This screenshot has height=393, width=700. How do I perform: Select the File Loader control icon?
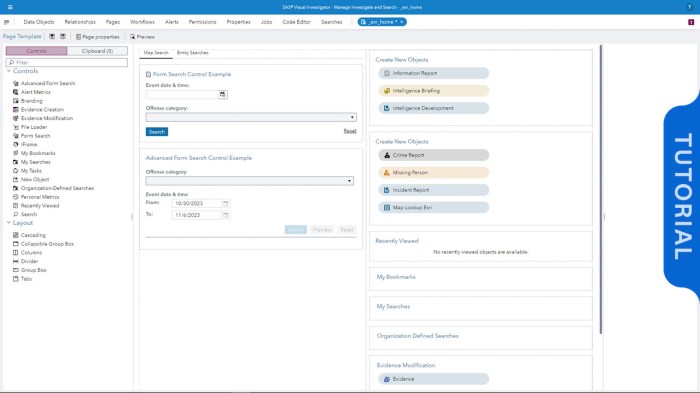[16, 127]
